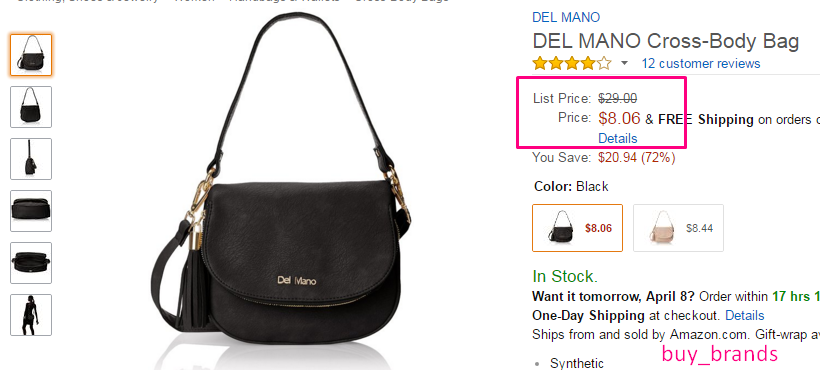Screen dimensions: 820x370
Task: Open Details link under the price
Action: pyautogui.click(x=618, y=138)
